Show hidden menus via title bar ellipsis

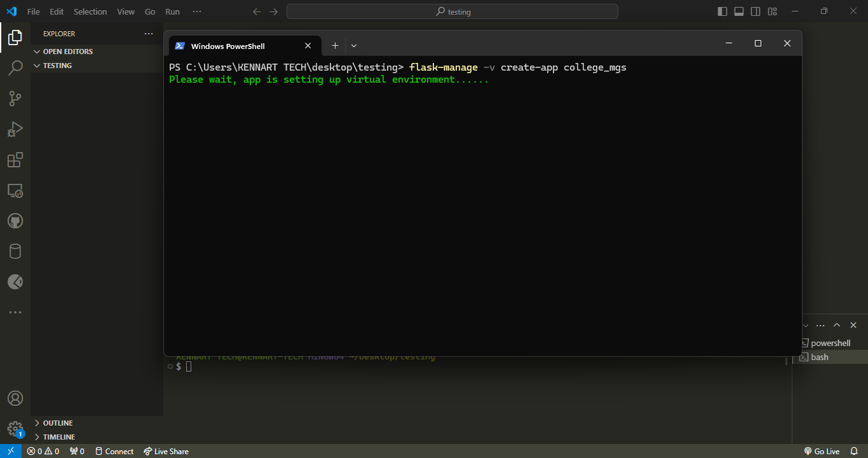197,11
